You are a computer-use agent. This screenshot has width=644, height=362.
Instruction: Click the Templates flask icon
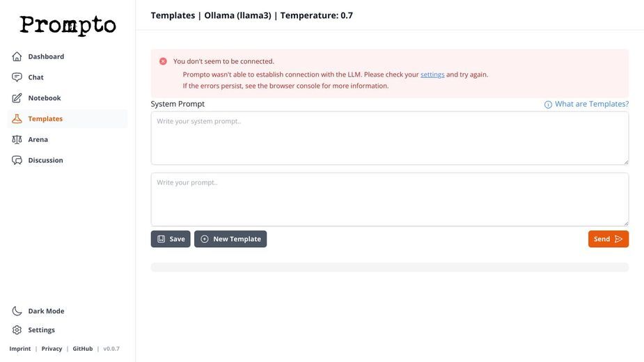click(x=17, y=119)
